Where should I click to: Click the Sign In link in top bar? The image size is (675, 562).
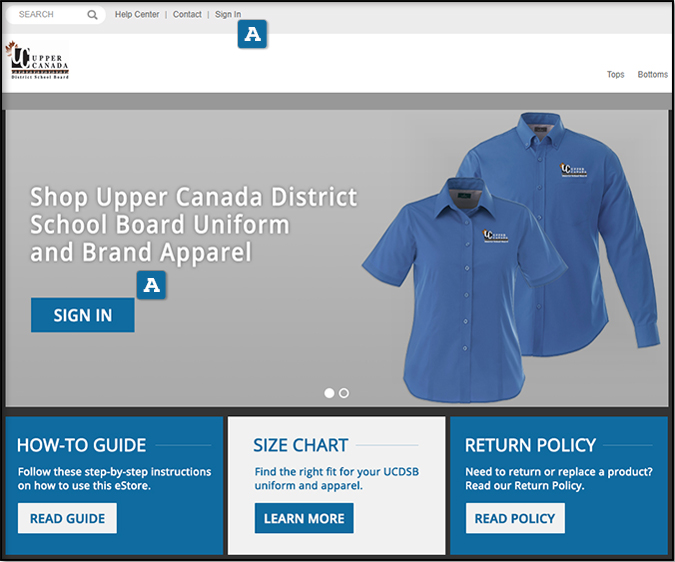(x=228, y=15)
